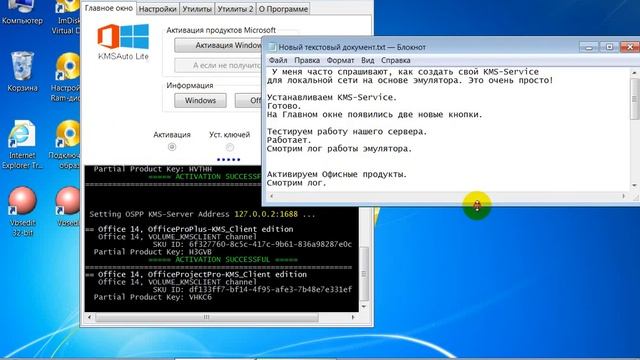Open Notepad's Правка menu
This screenshot has width=640, height=360.
pos(307,60)
